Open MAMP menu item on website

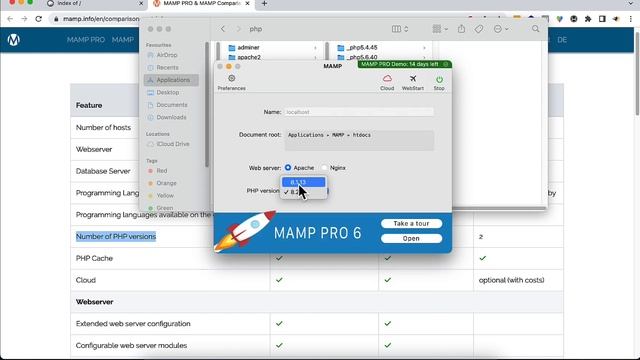tap(122, 40)
